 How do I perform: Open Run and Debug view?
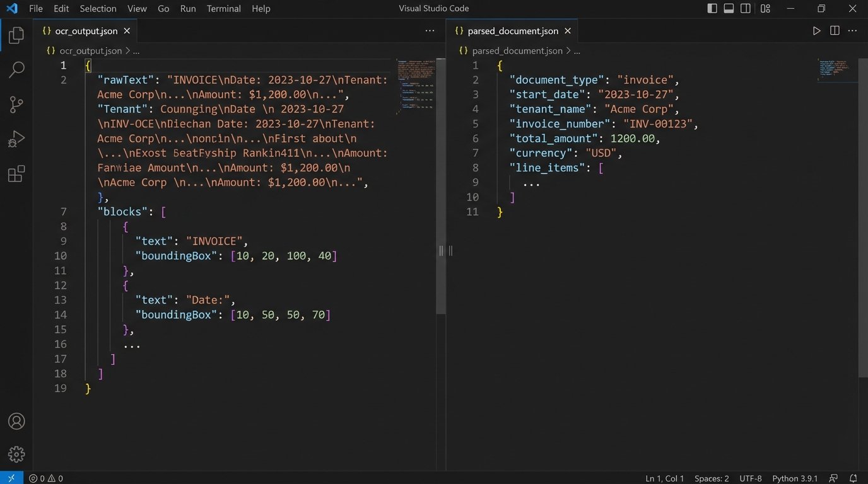click(x=16, y=139)
